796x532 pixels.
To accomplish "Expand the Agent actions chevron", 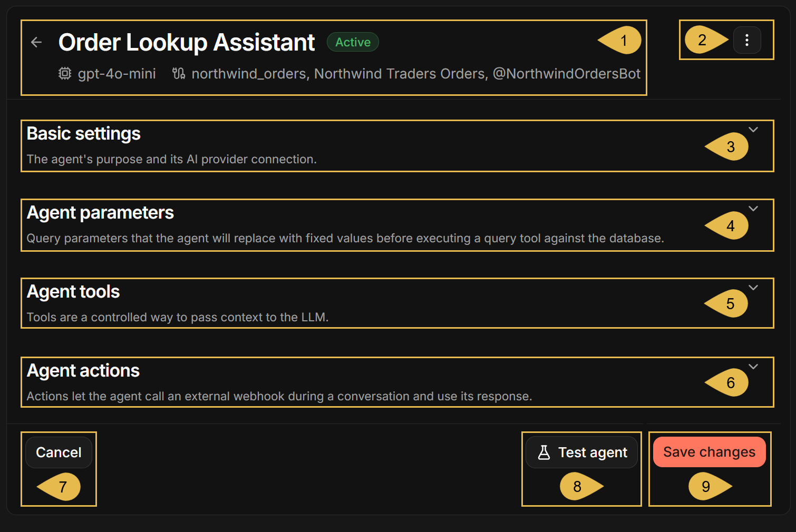I will point(753,367).
